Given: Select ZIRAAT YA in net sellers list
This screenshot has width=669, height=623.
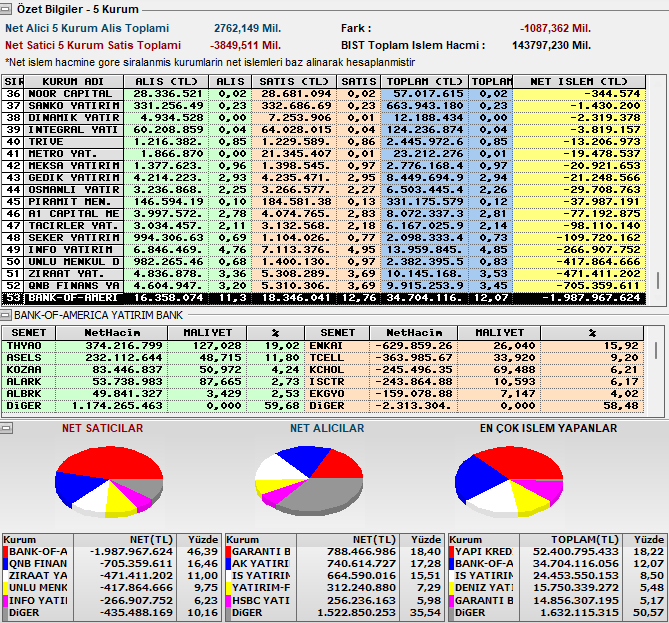Looking at the screenshot, I should click(x=111, y=576).
